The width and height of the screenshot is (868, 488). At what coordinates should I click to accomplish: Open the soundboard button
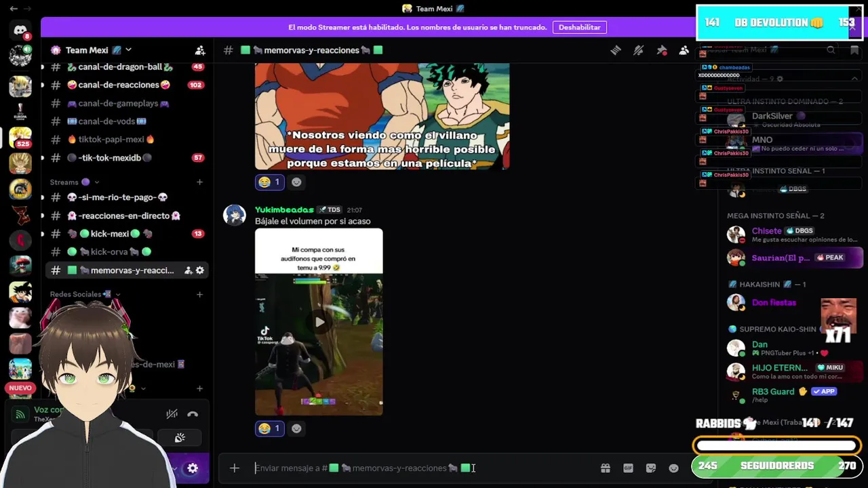point(180,438)
